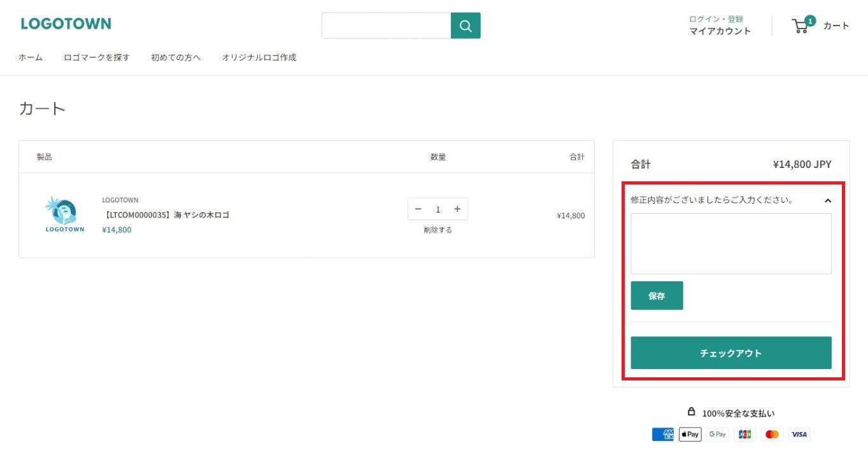Open the ホーム menu item

click(31, 58)
